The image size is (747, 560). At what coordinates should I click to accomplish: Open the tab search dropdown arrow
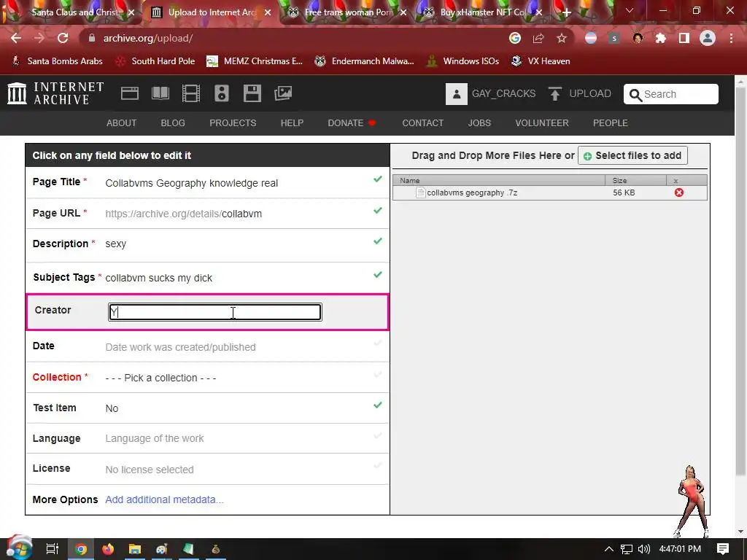click(x=630, y=10)
